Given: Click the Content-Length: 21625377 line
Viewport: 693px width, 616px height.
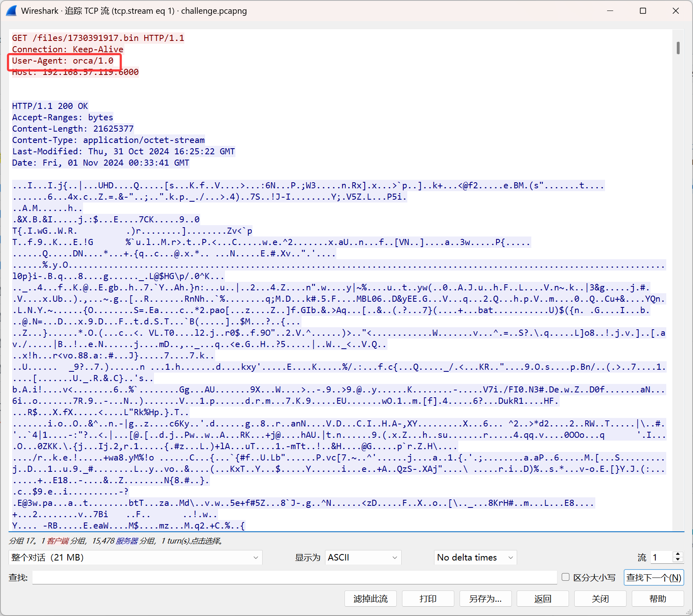Looking at the screenshot, I should pos(73,129).
